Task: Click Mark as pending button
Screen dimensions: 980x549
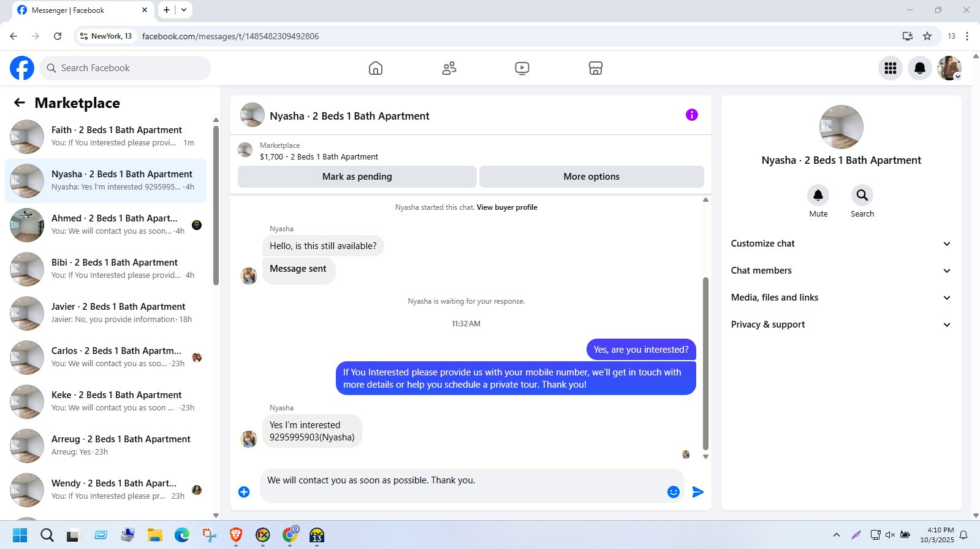Action: click(x=357, y=177)
